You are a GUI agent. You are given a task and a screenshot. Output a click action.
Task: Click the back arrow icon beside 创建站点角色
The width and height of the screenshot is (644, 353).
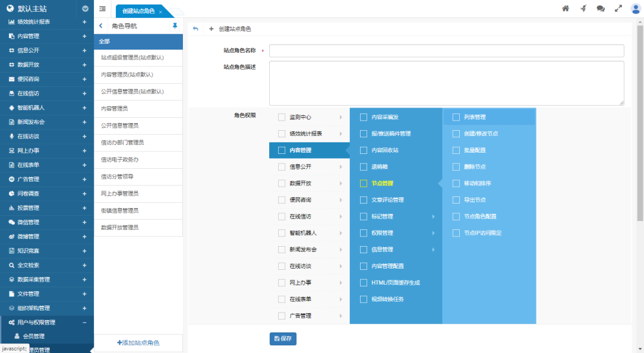point(196,29)
